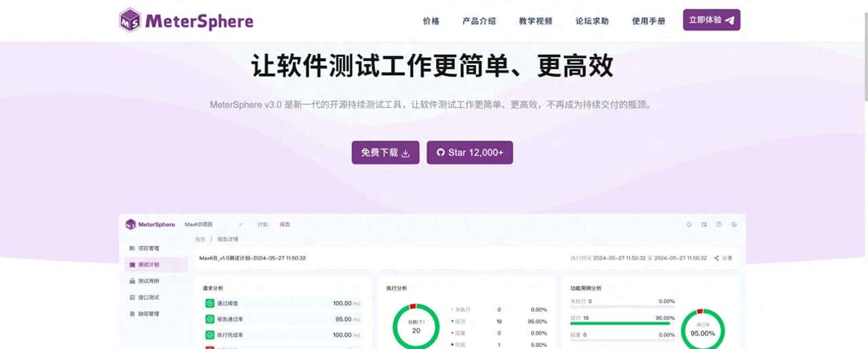Click the download arrow icon in 免费下载
This screenshot has height=349, width=868.
pos(406,153)
